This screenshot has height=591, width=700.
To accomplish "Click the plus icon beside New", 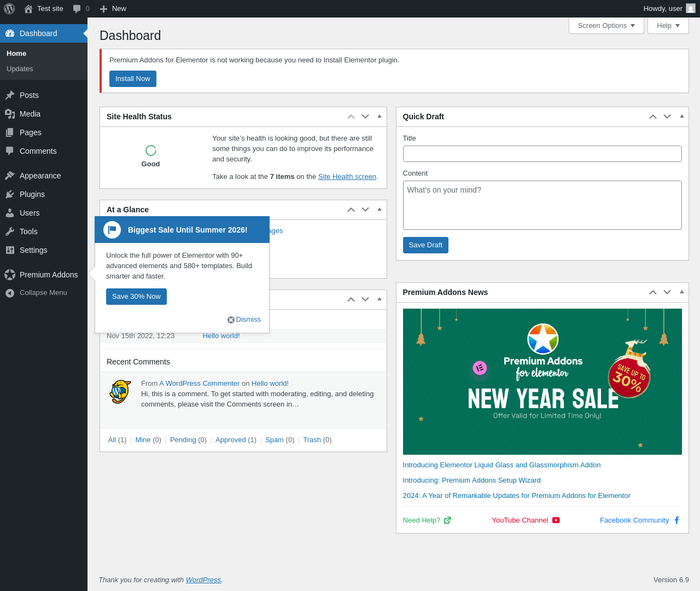I will coord(103,9).
